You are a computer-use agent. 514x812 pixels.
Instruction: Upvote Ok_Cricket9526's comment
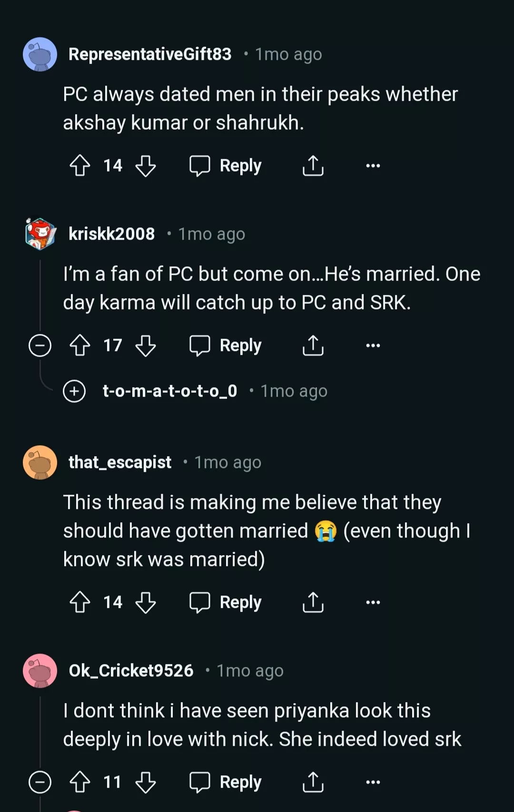click(80, 782)
